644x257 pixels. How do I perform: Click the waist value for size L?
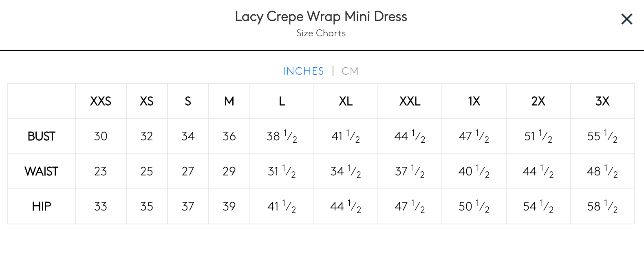tap(282, 171)
